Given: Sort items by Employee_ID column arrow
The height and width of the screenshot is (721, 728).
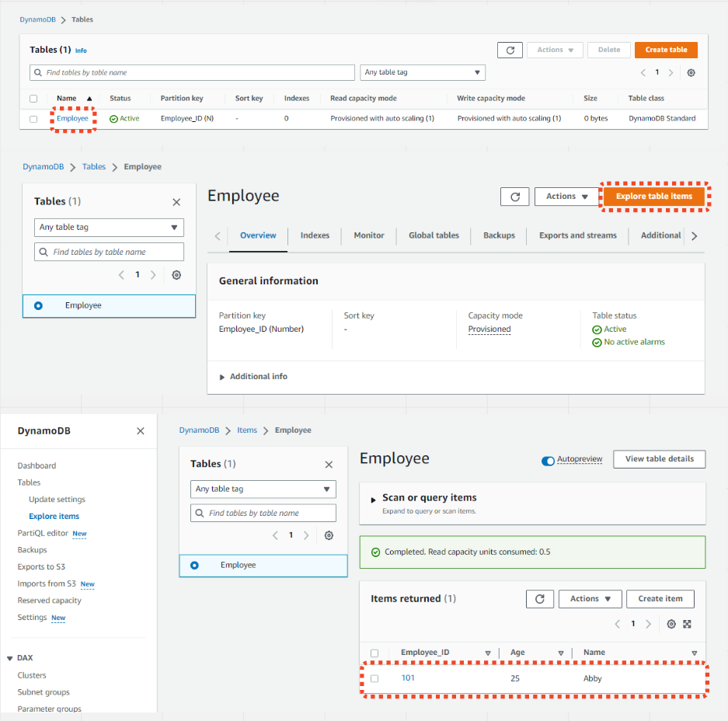Looking at the screenshot, I should click(x=488, y=653).
